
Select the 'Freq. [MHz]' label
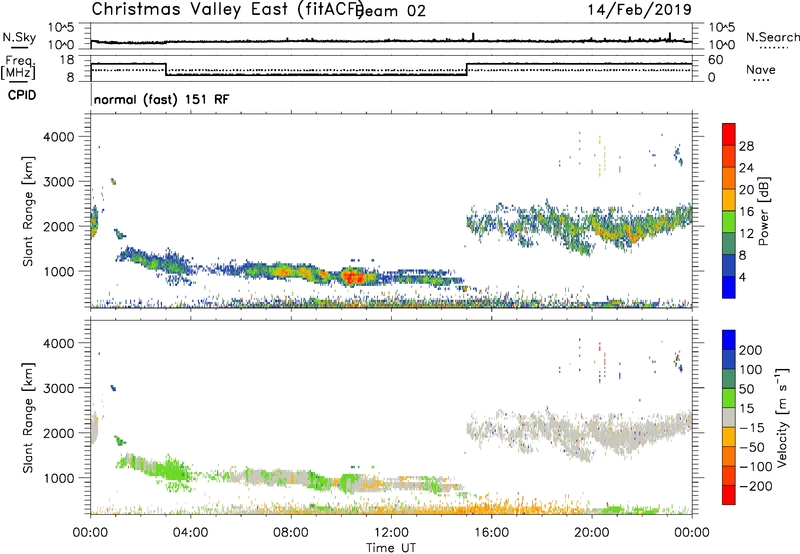pos(19,67)
